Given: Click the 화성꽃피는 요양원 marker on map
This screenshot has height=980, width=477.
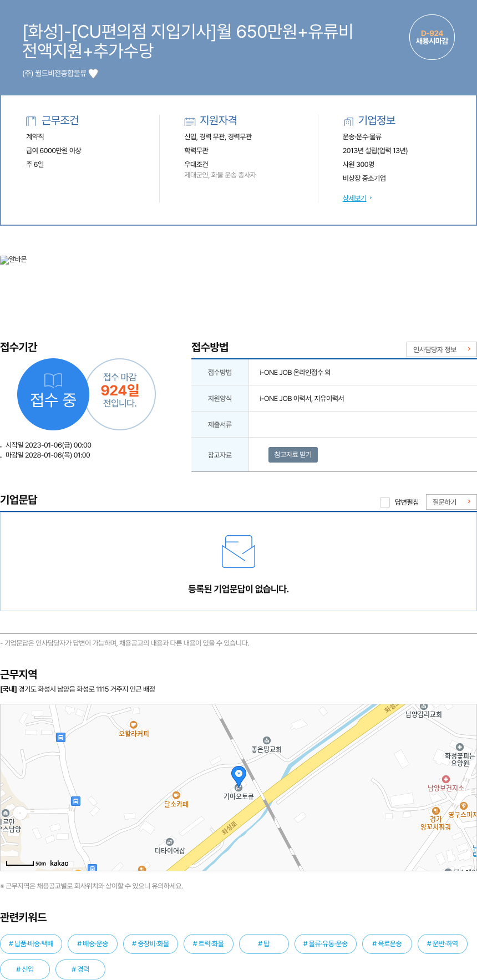Looking at the screenshot, I should pyautogui.click(x=459, y=747).
